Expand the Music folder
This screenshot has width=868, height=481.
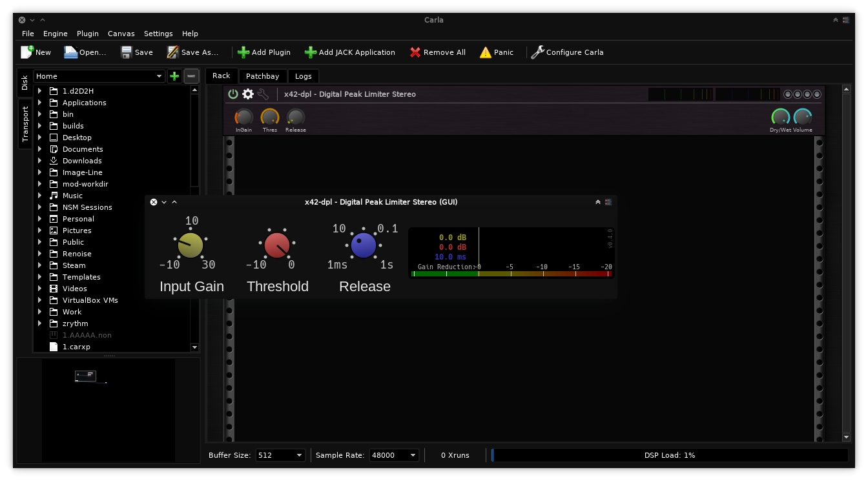pyautogui.click(x=40, y=196)
